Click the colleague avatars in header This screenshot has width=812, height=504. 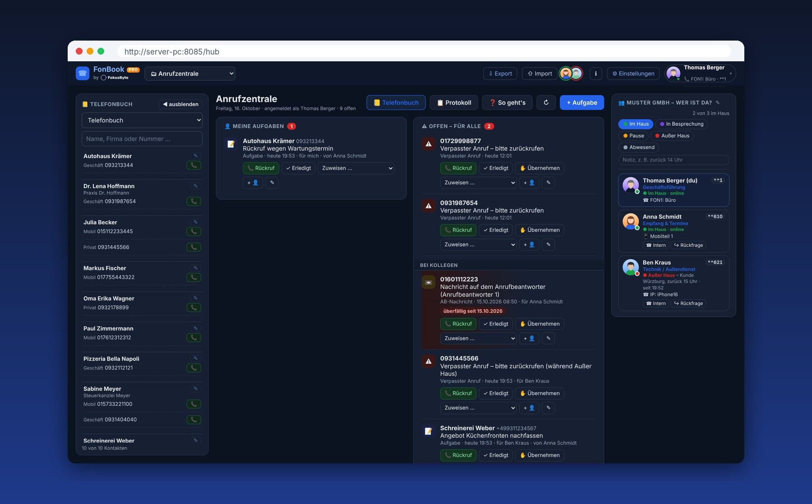point(571,73)
